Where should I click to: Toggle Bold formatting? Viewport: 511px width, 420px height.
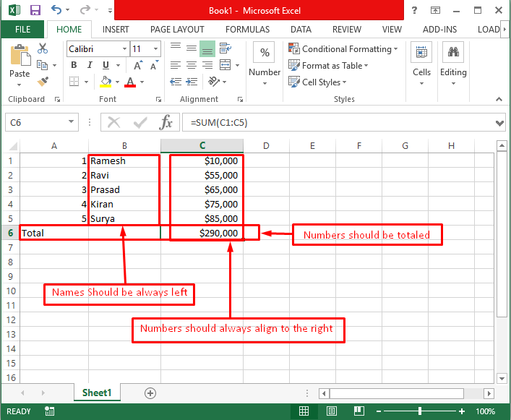coord(74,65)
